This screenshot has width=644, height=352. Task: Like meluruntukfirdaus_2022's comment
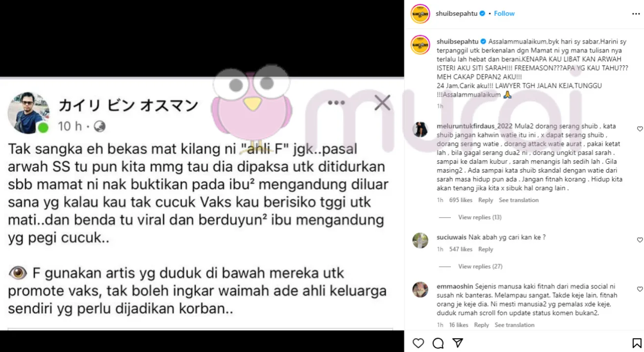pos(640,129)
